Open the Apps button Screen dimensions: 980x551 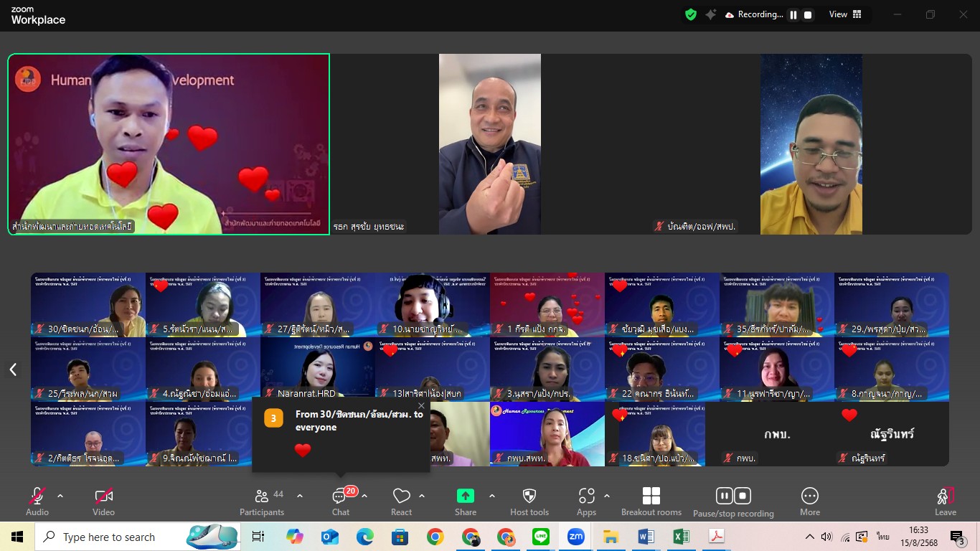[x=586, y=501]
